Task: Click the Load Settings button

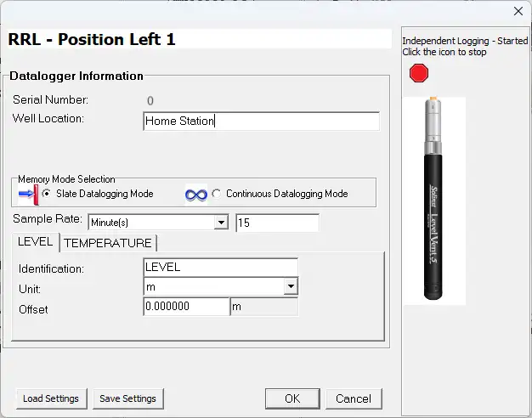Action: click(51, 398)
